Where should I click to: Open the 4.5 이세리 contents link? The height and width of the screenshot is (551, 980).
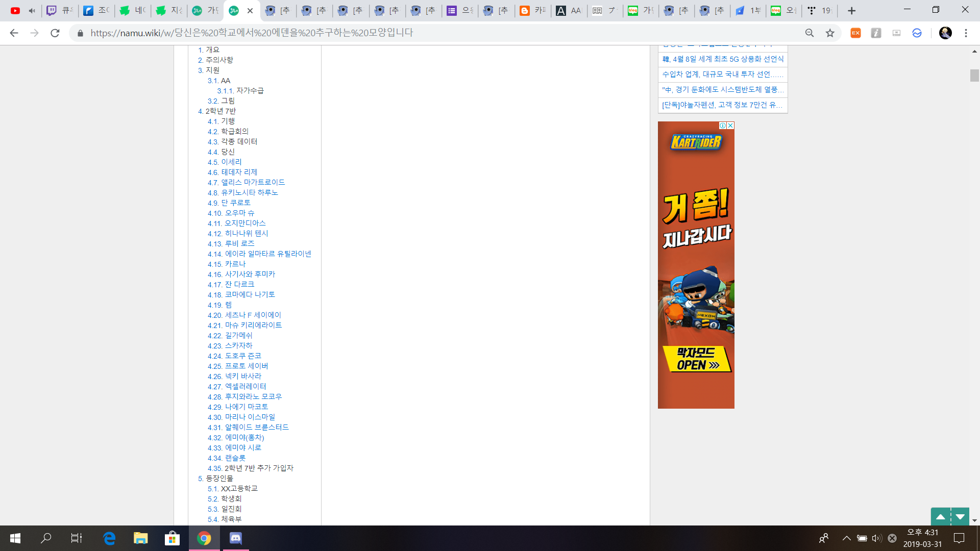pos(231,162)
